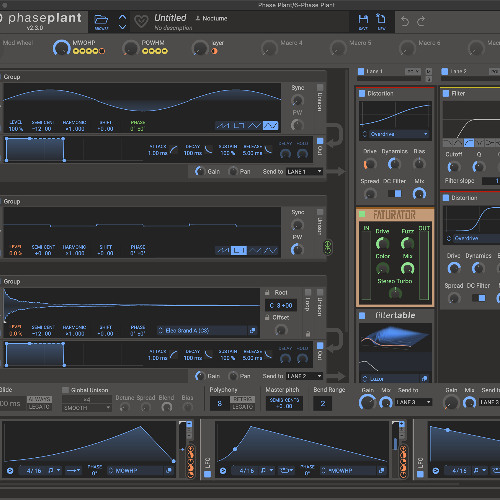Image resolution: width=500 pixels, height=500 pixels.
Task: Select triangle waveform in first oscillator
Action: [x=254, y=126]
